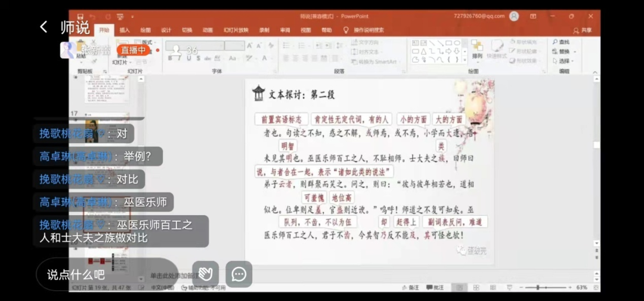The height and width of the screenshot is (301, 644).
Task: Open the 动画 ribbon tab
Action: coord(208,30)
